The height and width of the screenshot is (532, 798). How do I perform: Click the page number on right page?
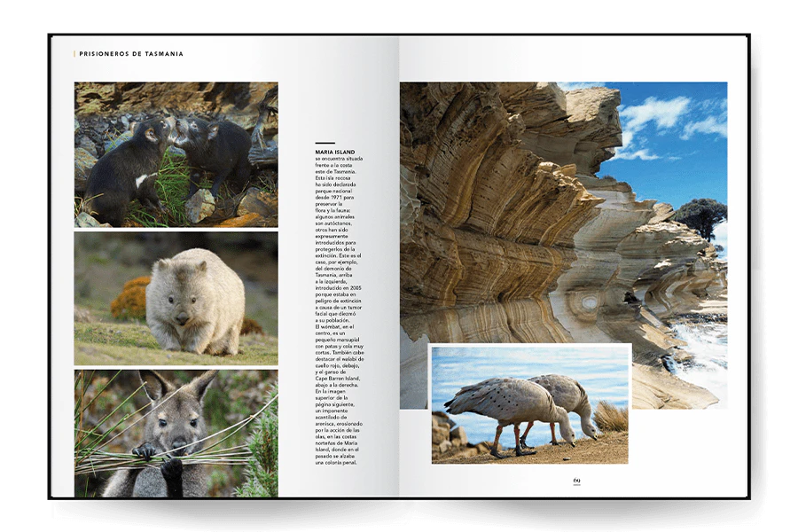tap(576, 481)
